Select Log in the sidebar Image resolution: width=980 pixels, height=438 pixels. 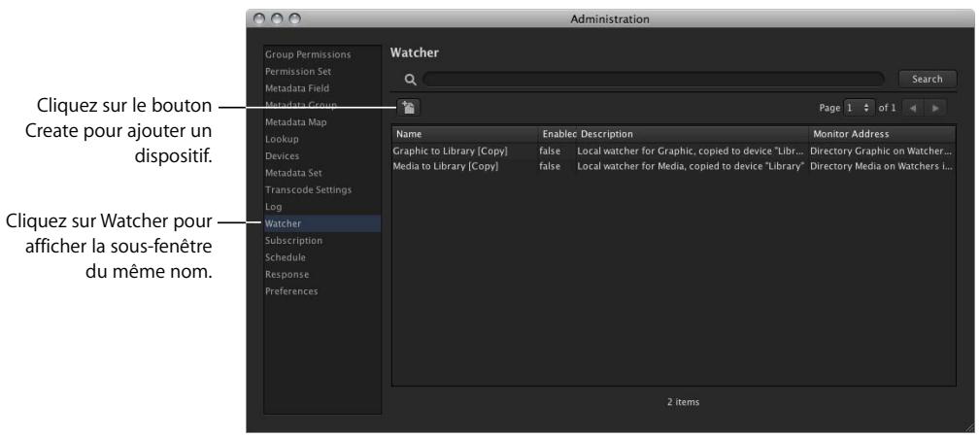click(x=273, y=206)
